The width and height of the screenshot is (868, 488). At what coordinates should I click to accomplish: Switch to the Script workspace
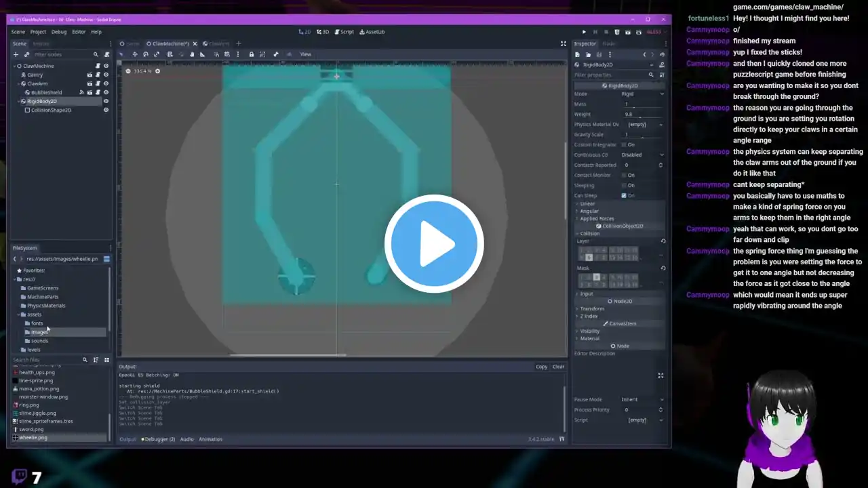[x=344, y=32]
